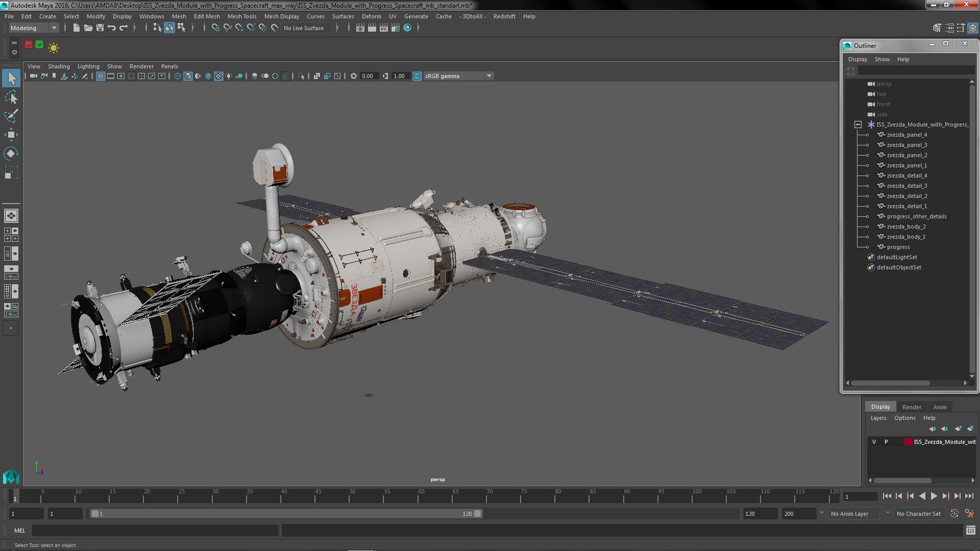Viewport: 980px width, 551px height.
Task: Select the Move tool in toolbox
Action: (x=11, y=135)
